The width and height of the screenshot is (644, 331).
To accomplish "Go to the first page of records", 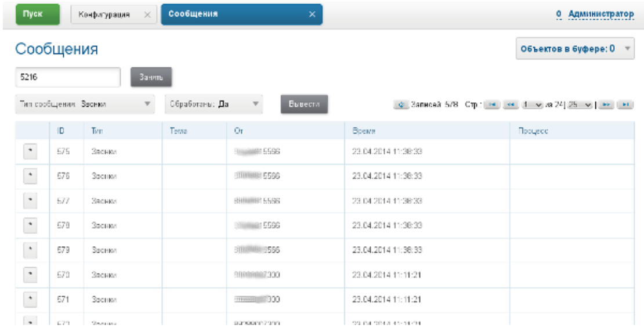I will click(x=491, y=105).
